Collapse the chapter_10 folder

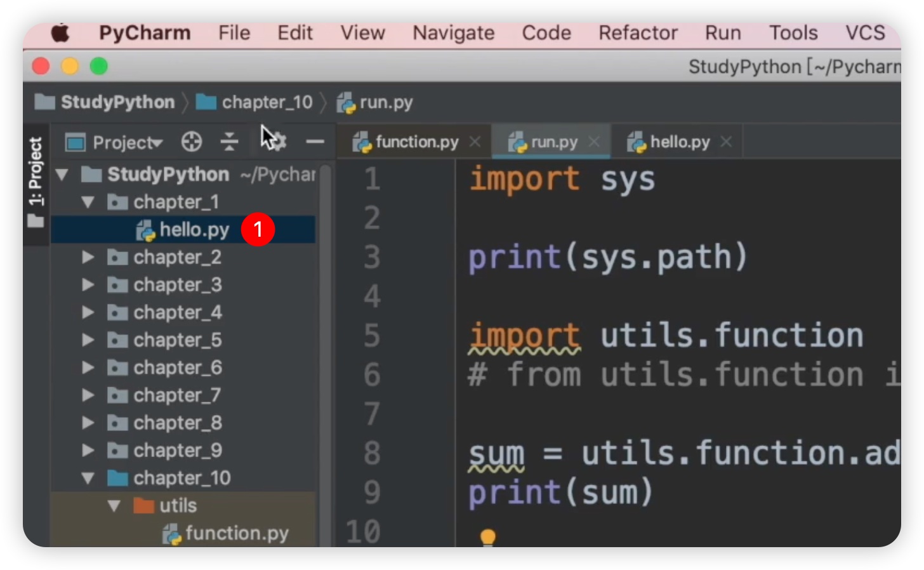pyautogui.click(x=88, y=478)
